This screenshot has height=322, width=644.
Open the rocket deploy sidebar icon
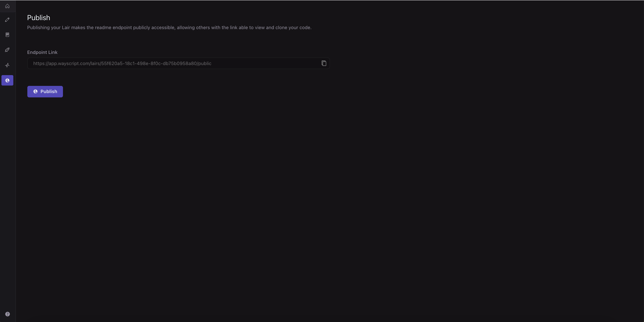pos(7,50)
